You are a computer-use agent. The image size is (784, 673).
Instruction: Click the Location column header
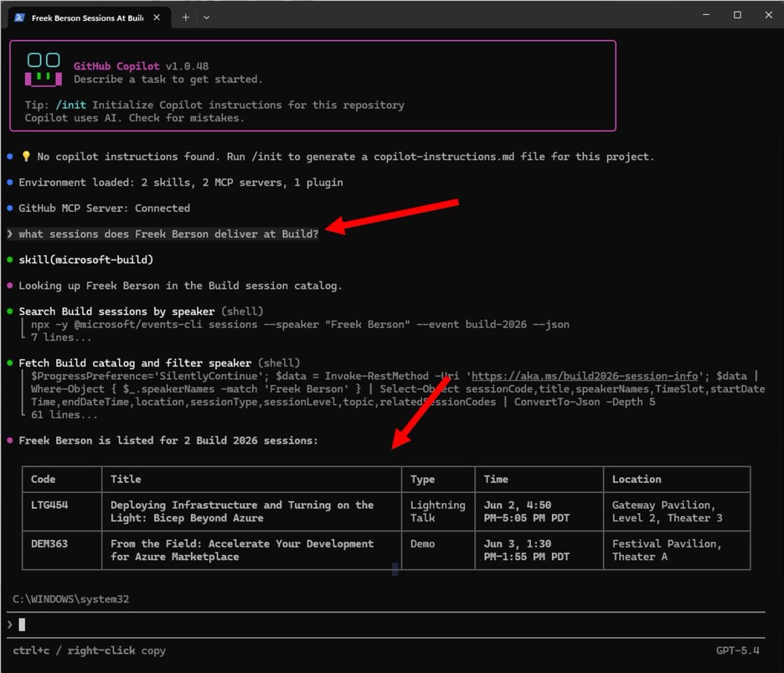pyautogui.click(x=636, y=479)
